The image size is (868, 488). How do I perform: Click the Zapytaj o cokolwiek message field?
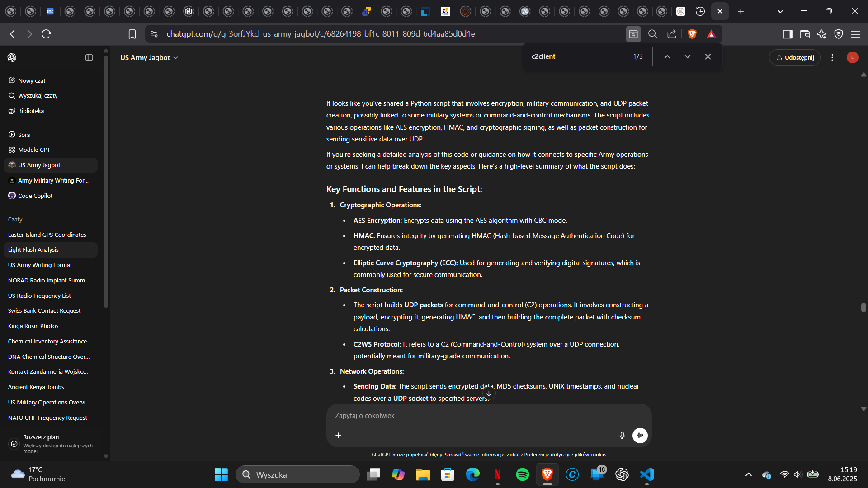coord(488,416)
